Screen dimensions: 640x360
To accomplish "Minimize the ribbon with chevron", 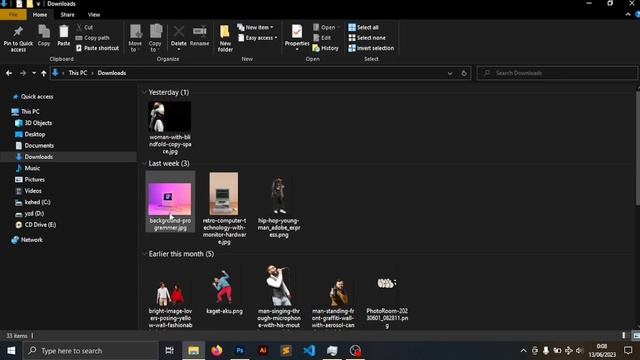I will tap(628, 14).
